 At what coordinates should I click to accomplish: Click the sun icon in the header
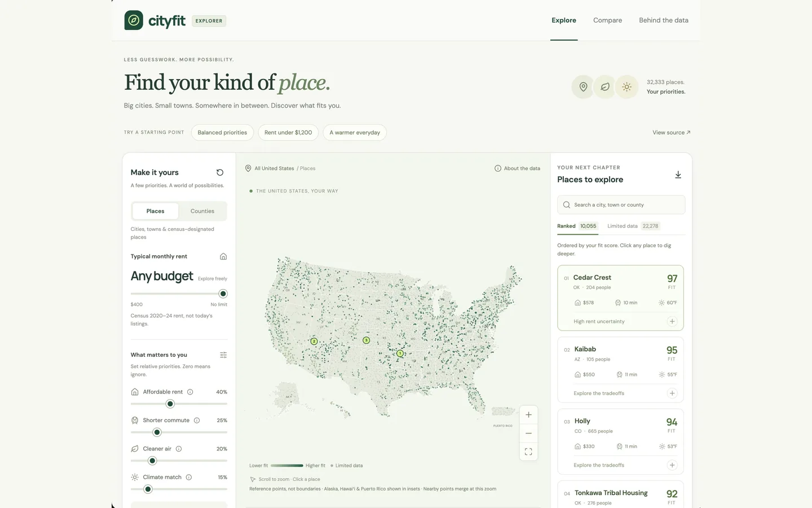pyautogui.click(x=626, y=87)
